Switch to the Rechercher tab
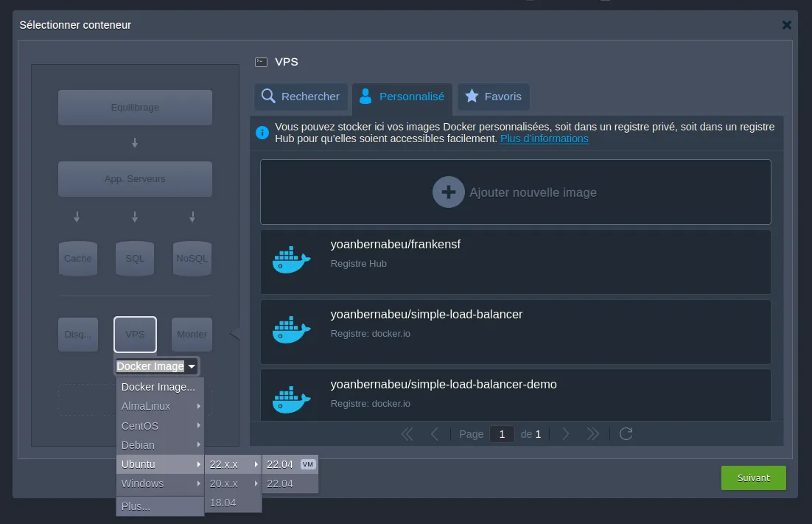812x524 pixels. coord(301,97)
